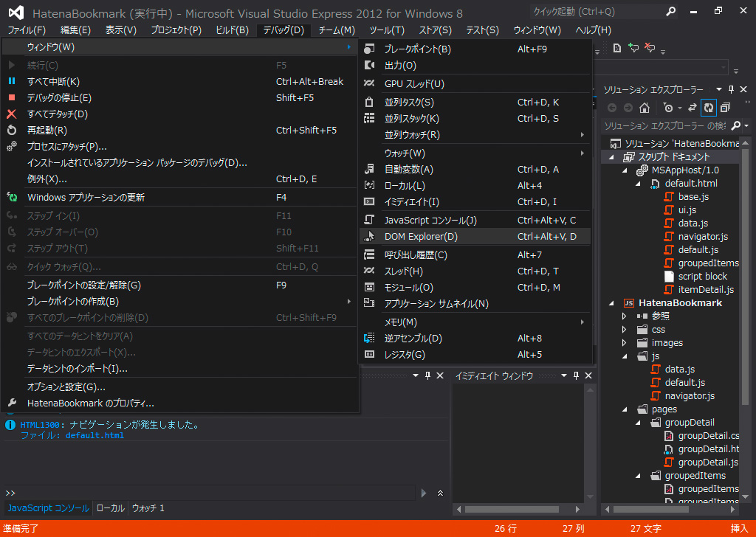Click the すべてデタッチ red X icon
This screenshot has width=756, height=537.
pyautogui.click(x=12, y=114)
